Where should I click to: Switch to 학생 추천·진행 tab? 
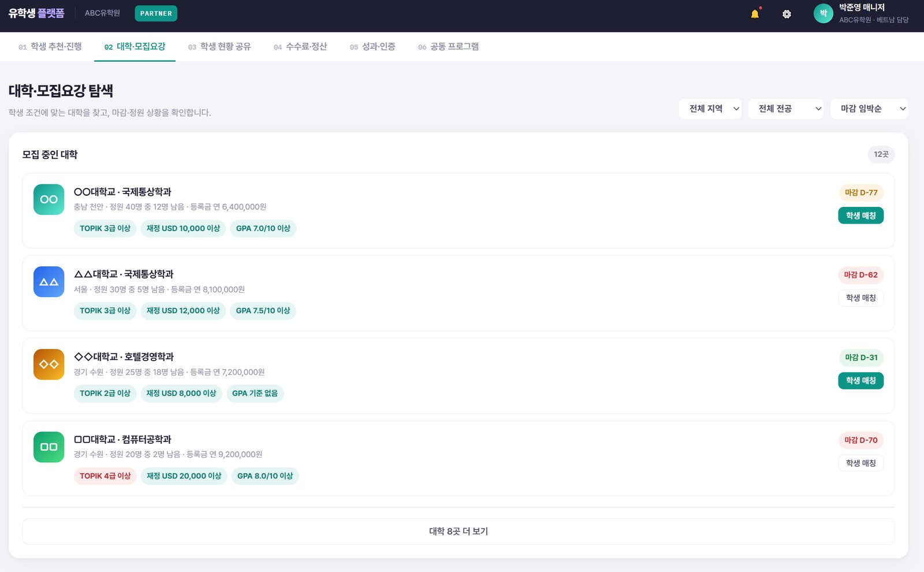[x=50, y=47]
